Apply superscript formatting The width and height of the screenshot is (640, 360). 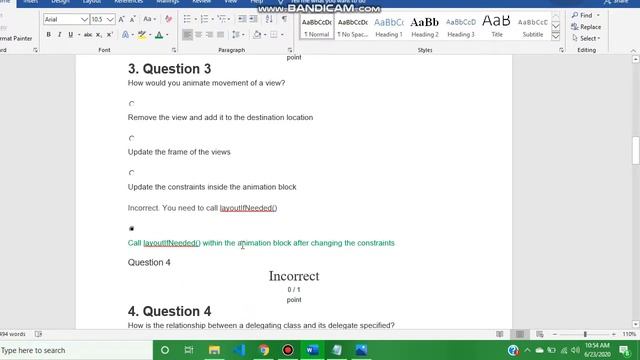(109, 35)
